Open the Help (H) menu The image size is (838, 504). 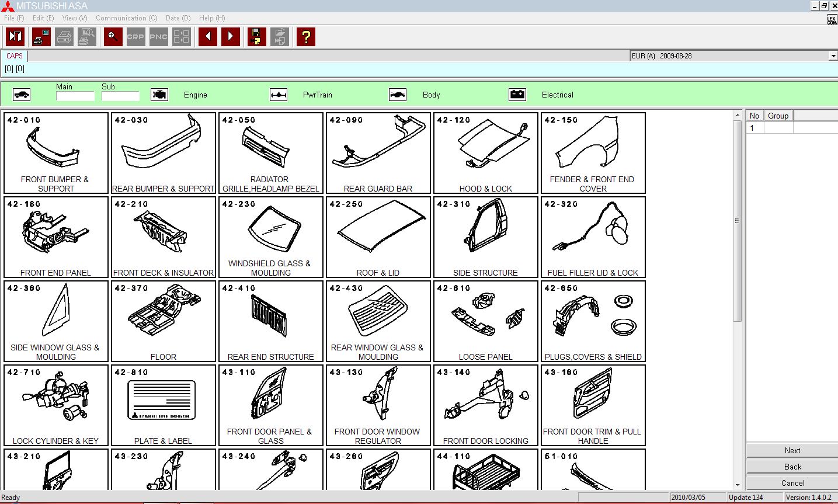tap(212, 18)
